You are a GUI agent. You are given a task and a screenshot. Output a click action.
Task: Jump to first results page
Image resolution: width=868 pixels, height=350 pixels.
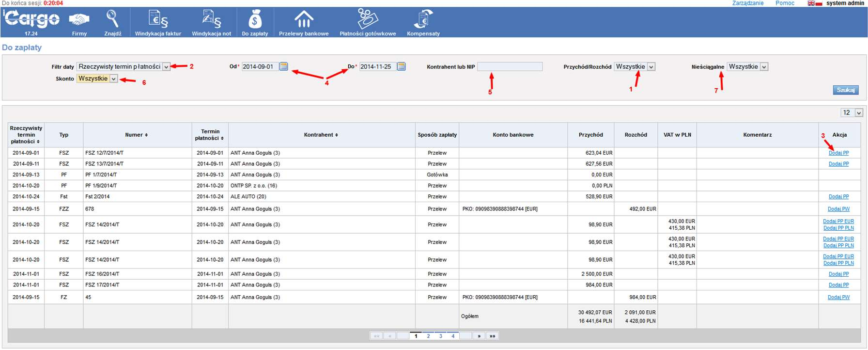pos(376,336)
